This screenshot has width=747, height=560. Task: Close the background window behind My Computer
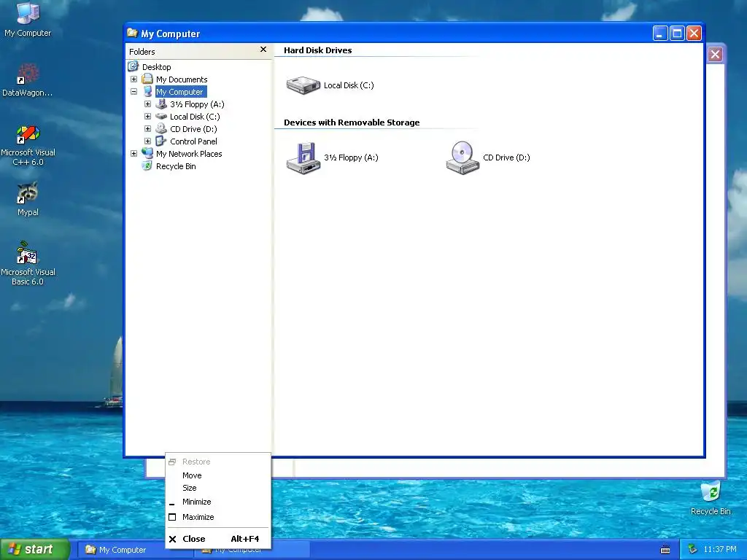tap(715, 54)
